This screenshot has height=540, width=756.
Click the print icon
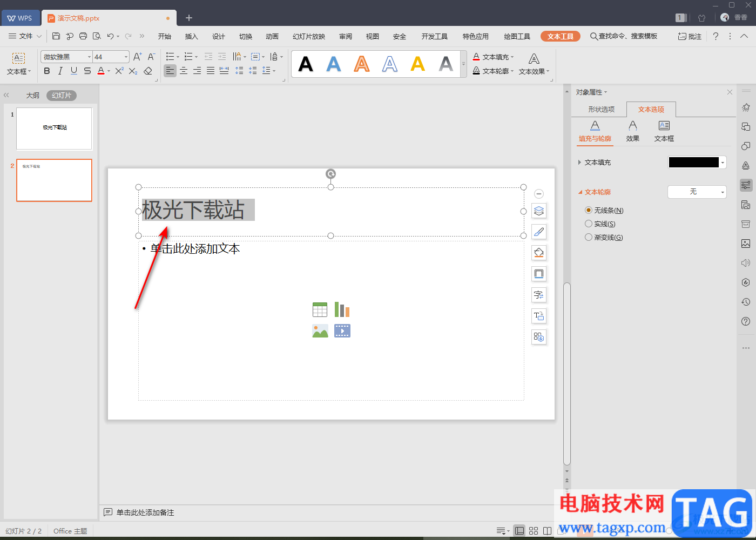83,36
